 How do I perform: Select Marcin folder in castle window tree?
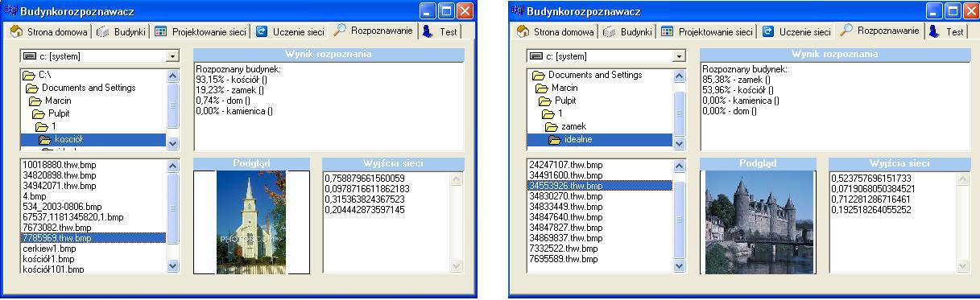pos(564,88)
